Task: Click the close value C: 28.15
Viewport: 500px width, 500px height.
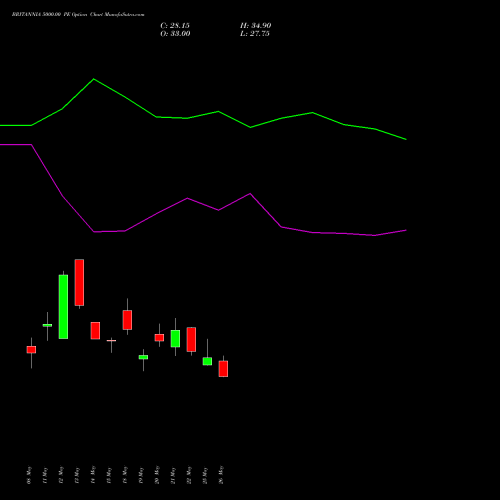Action: pyautogui.click(x=175, y=26)
